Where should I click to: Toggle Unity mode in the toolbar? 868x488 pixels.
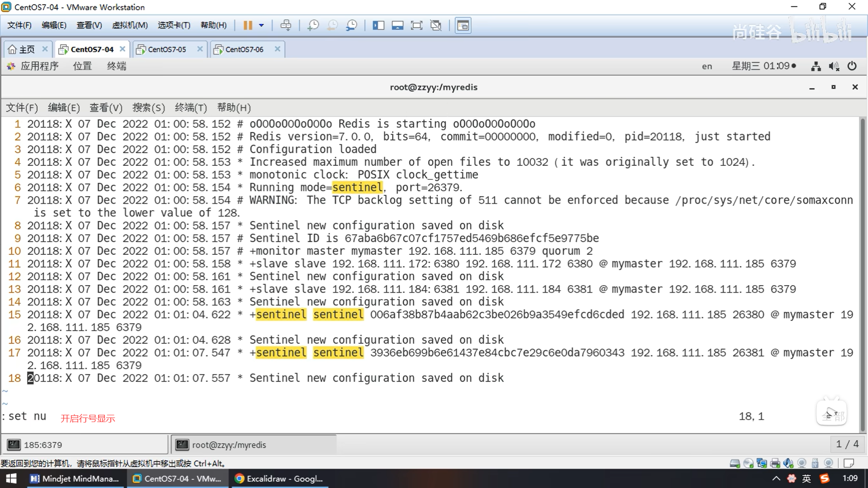coord(436,25)
